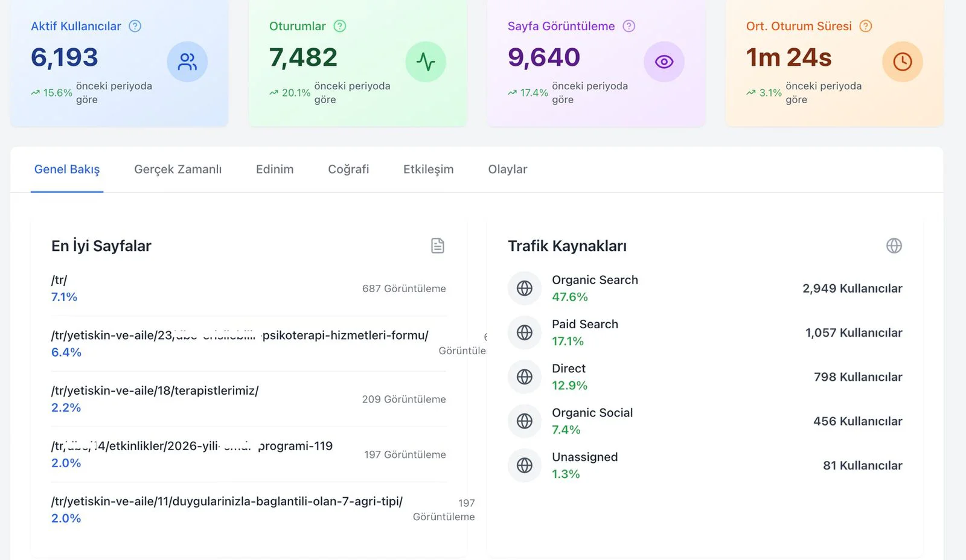966x560 pixels.
Task: Click the globe icon next to Direct
Action: coord(525,377)
